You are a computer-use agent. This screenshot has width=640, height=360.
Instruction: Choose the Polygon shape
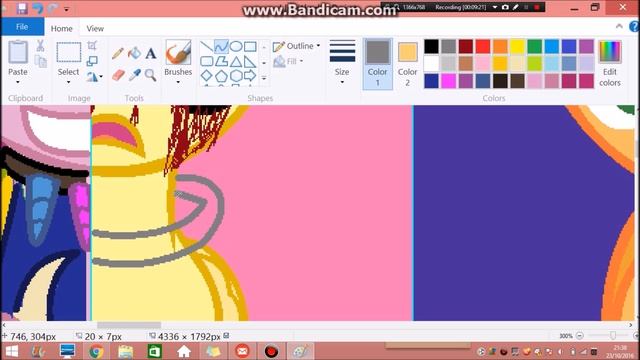pos(221,61)
